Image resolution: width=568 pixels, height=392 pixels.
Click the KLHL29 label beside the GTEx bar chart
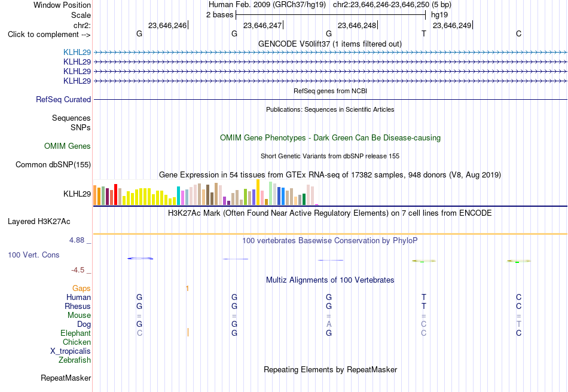77,194
